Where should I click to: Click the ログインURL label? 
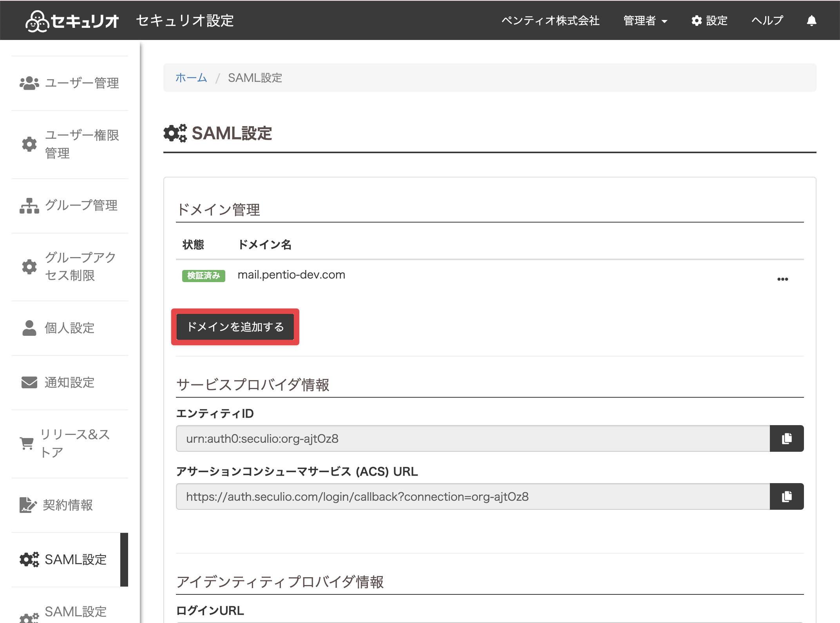click(x=210, y=610)
